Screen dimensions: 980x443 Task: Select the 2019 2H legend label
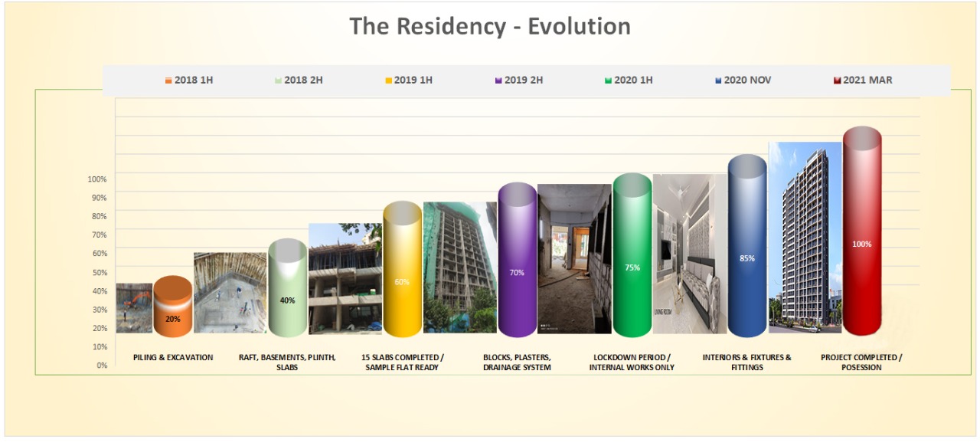(x=524, y=80)
